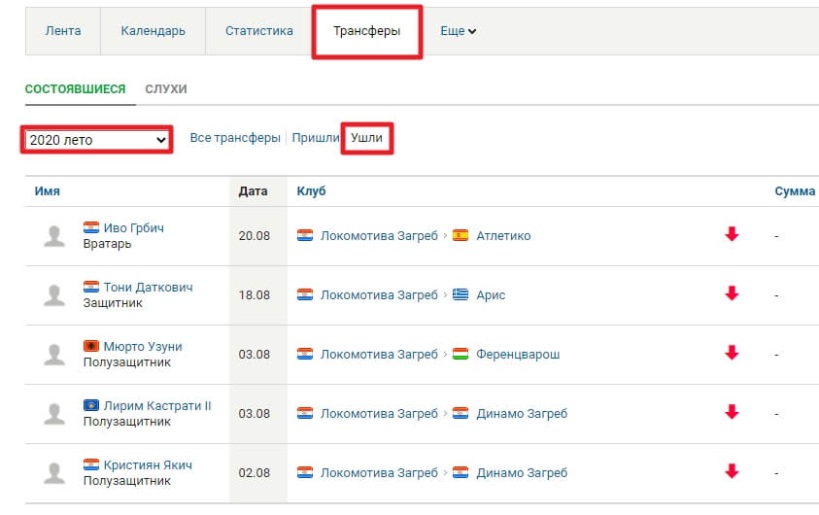Click the Kosovo flag beside Лирим Кастрати II
The width and height of the screenshot is (819, 515).
pyautogui.click(x=91, y=406)
